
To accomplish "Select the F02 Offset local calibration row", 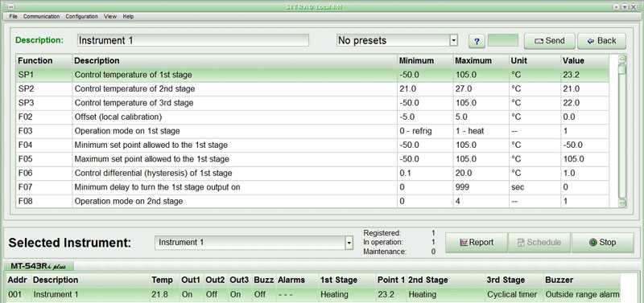I will coord(312,117).
